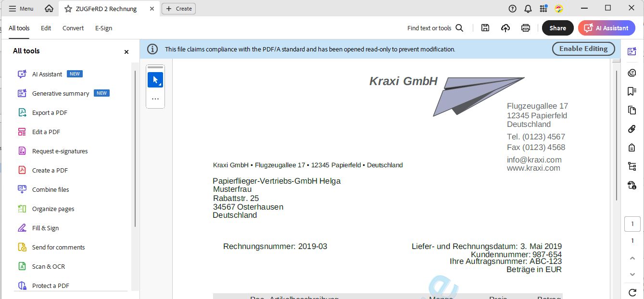This screenshot has height=299, width=644.
Task: Go to next page with down chevron
Action: [x=632, y=274]
